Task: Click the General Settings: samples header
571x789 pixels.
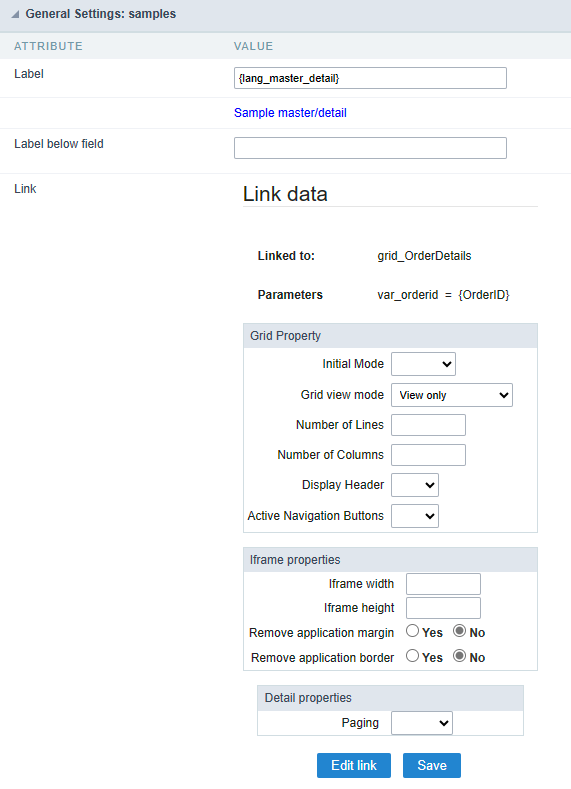Action: pos(101,14)
